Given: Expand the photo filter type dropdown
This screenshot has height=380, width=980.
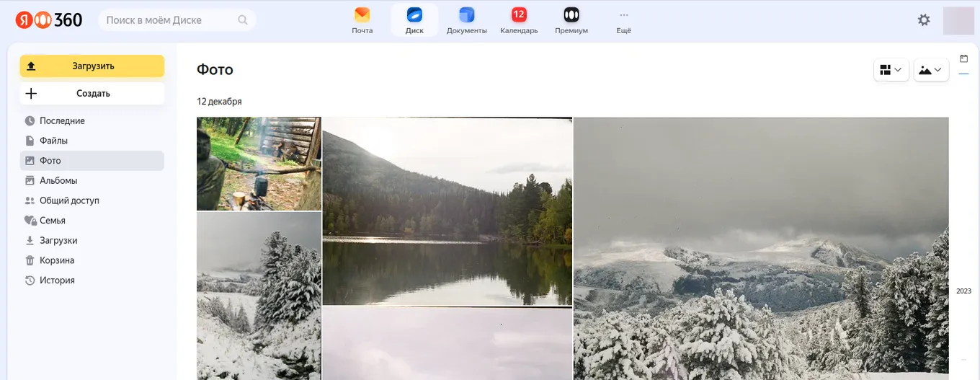Looking at the screenshot, I should pyautogui.click(x=931, y=70).
